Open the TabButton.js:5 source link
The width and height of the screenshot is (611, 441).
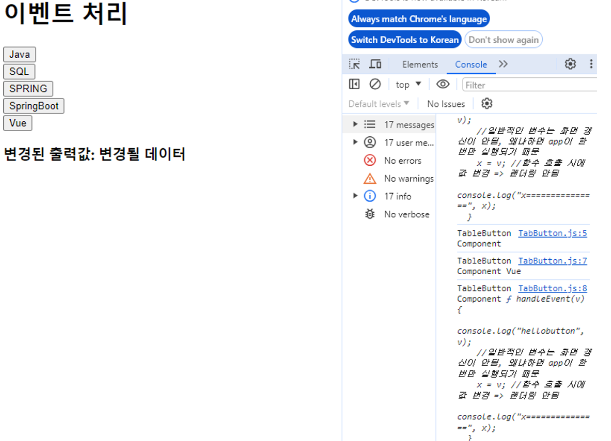[x=553, y=233]
